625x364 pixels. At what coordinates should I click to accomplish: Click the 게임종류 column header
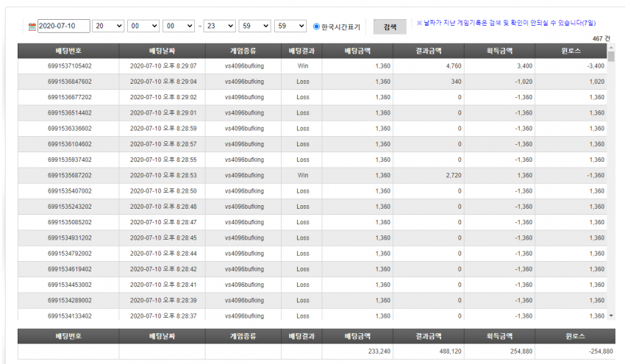point(243,51)
